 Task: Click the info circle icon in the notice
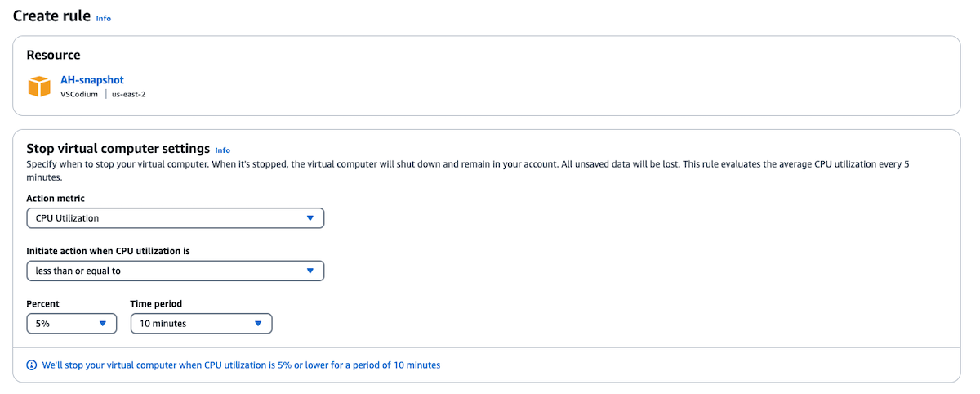tap(32, 365)
